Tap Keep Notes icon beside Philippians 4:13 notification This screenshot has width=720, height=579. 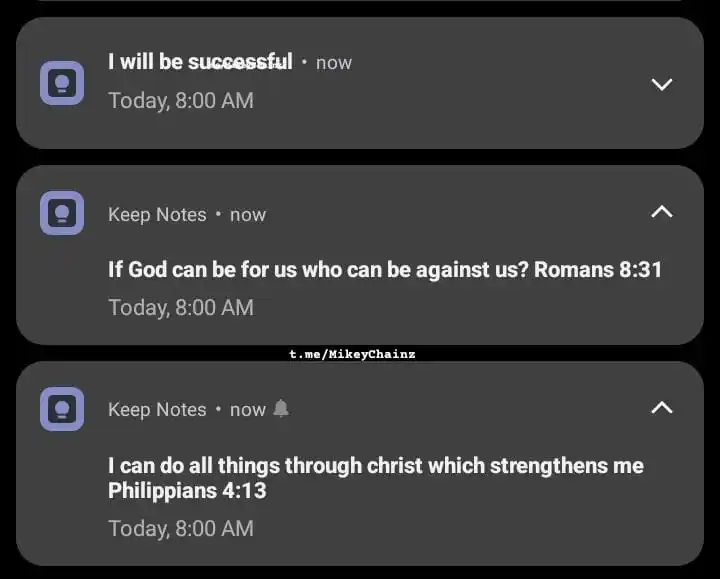tap(62, 409)
